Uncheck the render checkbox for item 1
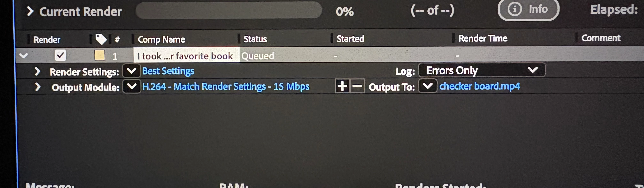 [x=60, y=55]
